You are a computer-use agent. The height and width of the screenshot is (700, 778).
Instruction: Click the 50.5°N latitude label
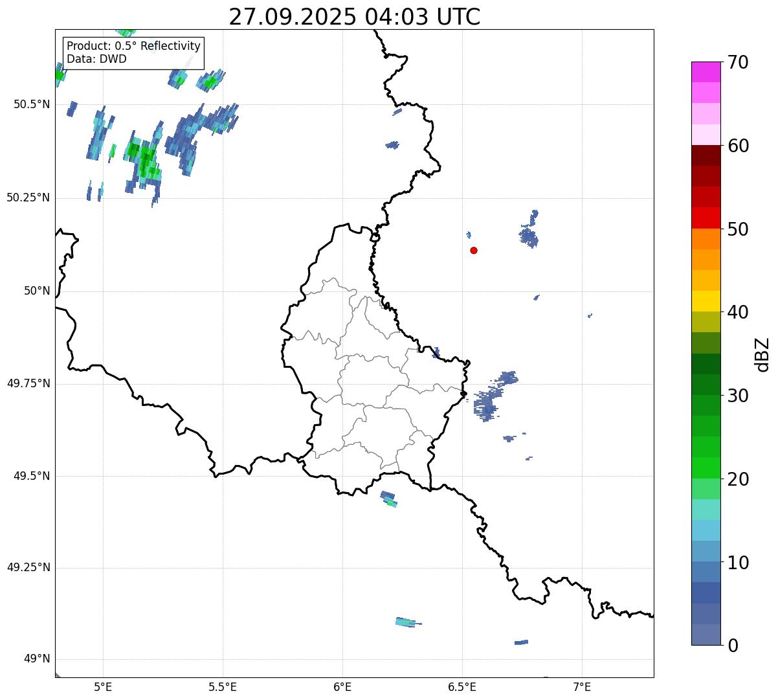point(32,105)
